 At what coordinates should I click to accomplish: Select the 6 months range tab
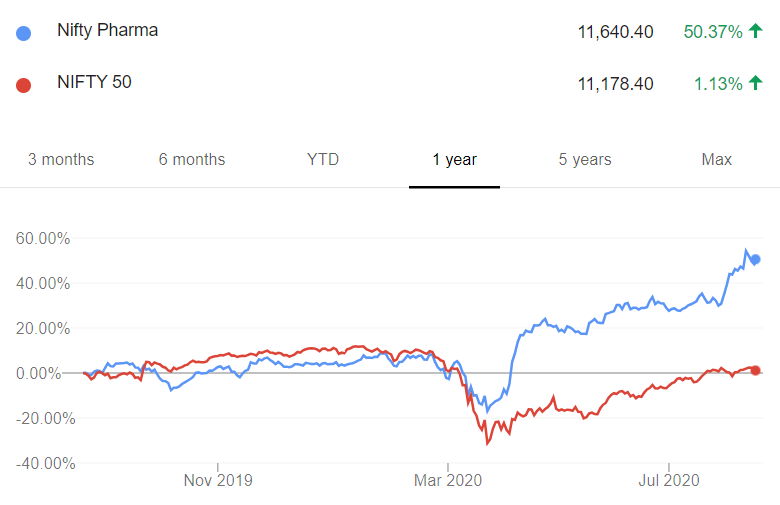click(x=192, y=159)
